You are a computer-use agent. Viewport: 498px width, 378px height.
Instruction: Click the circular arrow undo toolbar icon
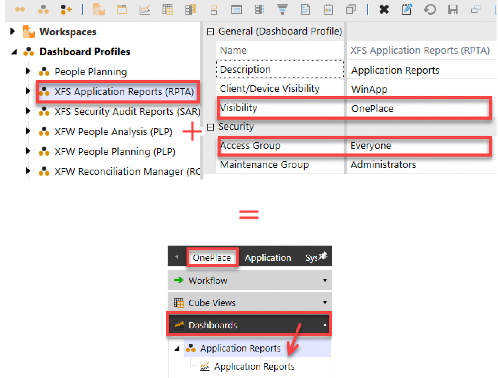pos(430,9)
